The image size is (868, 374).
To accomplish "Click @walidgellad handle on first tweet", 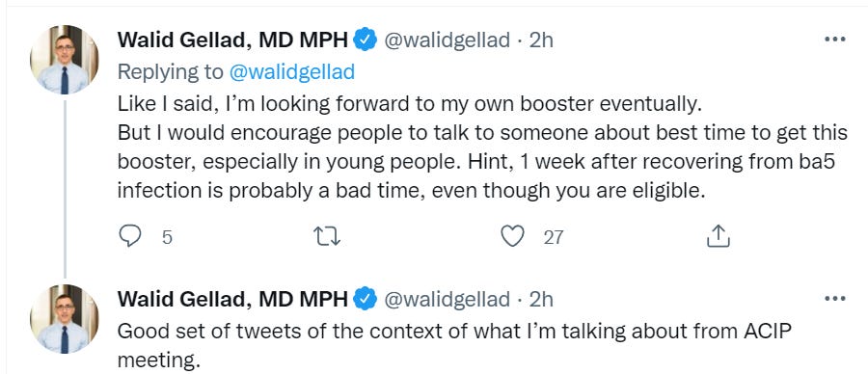I will point(447,40).
